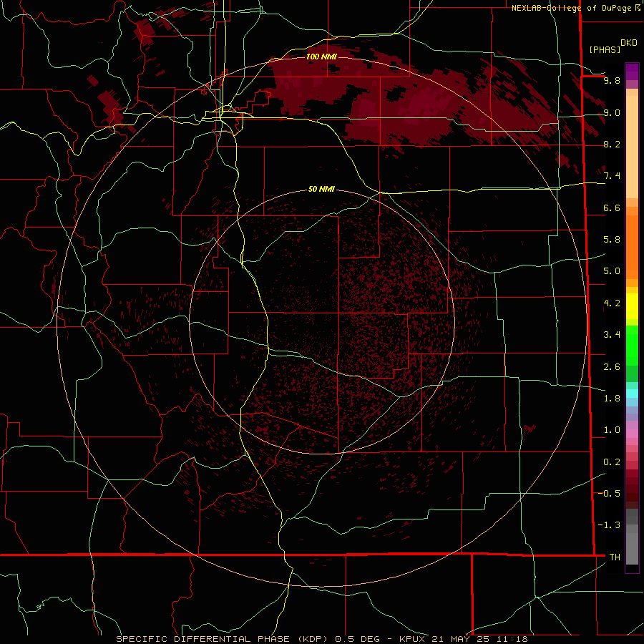
Task: Click the 2.6 scale value
Action: click(x=612, y=367)
